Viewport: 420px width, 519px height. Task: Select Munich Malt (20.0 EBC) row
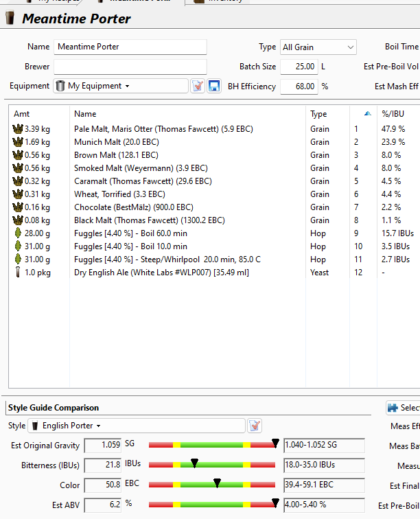pos(214,142)
